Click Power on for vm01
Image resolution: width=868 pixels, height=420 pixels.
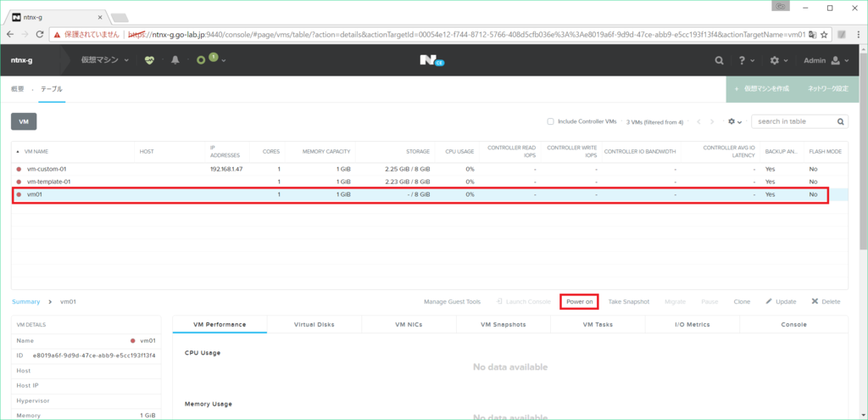(x=580, y=301)
